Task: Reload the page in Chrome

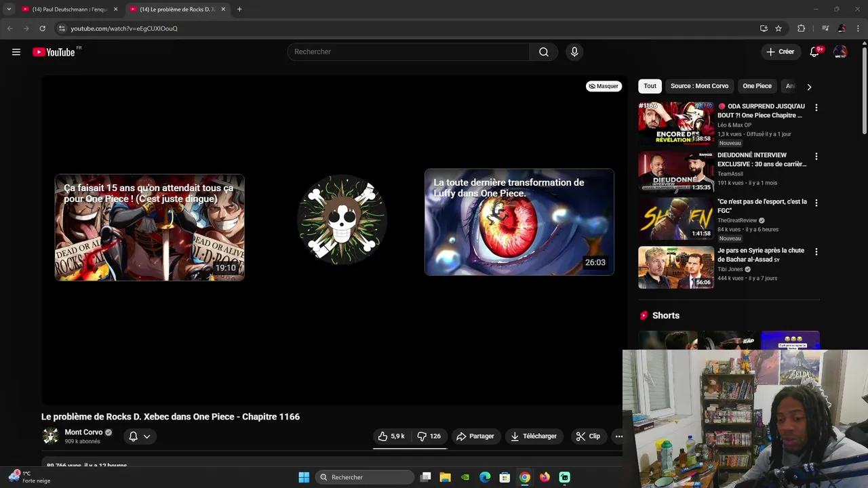Action: [x=42, y=28]
